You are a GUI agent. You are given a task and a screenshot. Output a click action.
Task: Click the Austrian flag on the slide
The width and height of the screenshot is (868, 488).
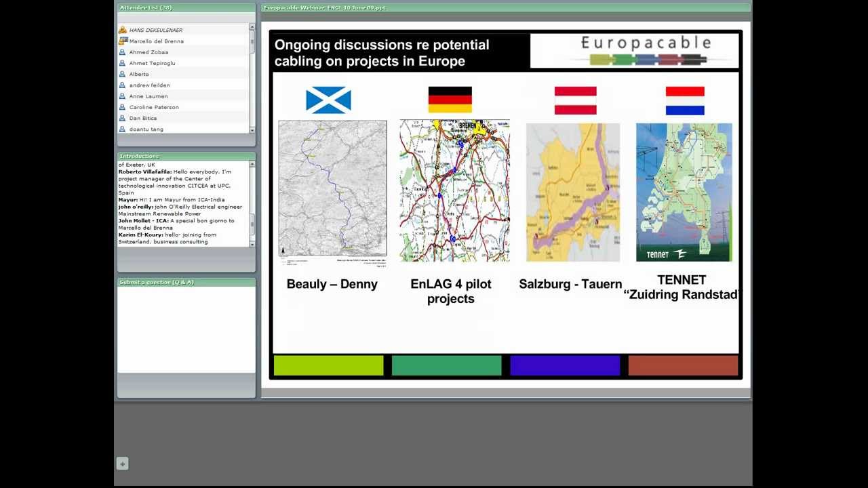(575, 100)
